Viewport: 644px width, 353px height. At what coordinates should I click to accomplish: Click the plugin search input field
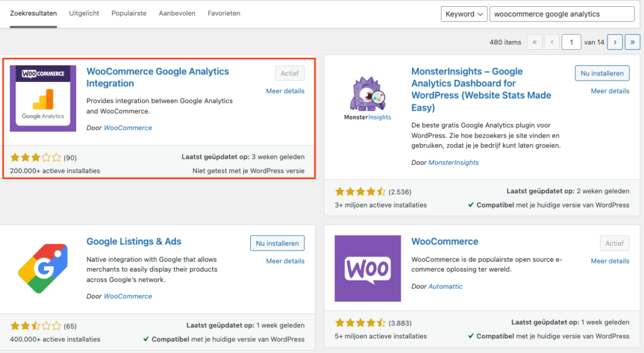[x=562, y=14]
